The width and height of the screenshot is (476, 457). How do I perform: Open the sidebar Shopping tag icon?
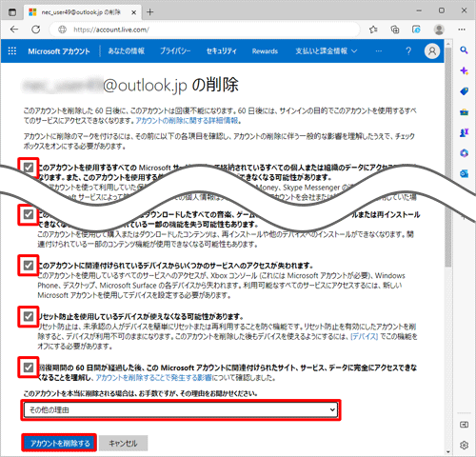(464, 91)
